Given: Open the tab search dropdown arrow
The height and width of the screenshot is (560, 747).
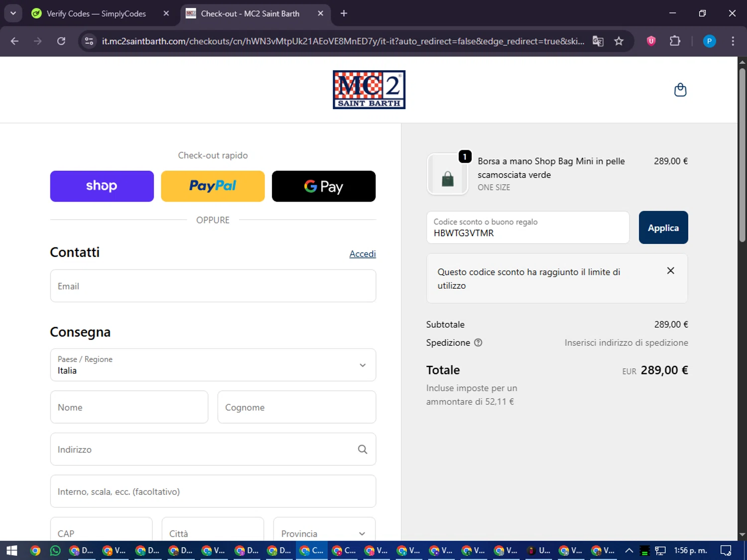Looking at the screenshot, I should pyautogui.click(x=13, y=13).
